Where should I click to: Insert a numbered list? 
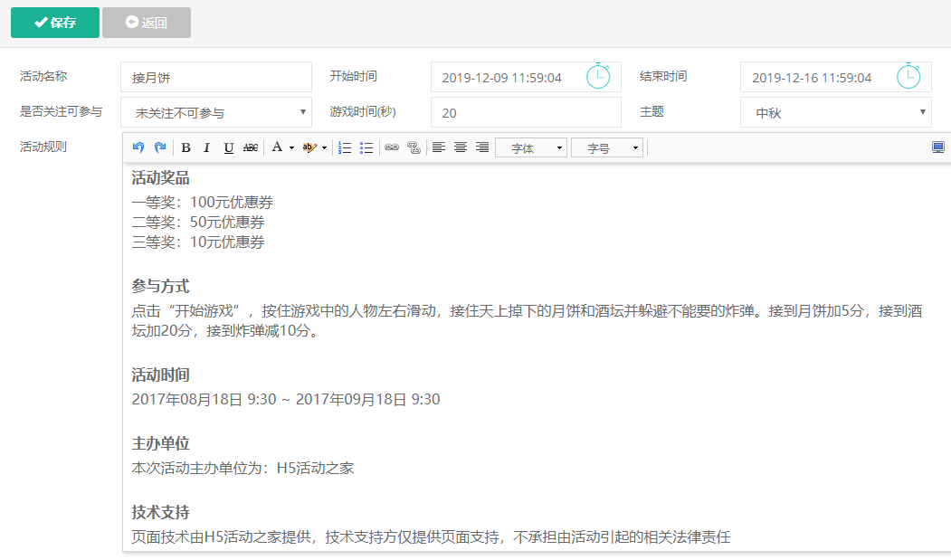345,147
